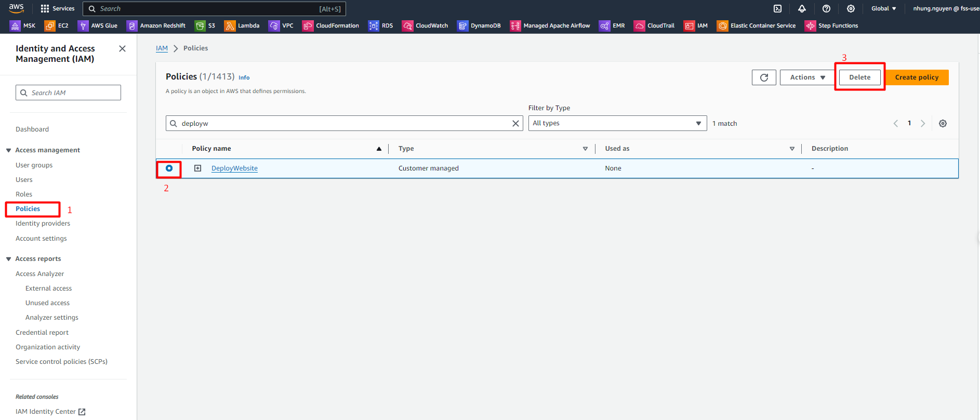Viewport: 980px width, 420px height.
Task: Open the Actions dropdown
Action: pos(807,77)
